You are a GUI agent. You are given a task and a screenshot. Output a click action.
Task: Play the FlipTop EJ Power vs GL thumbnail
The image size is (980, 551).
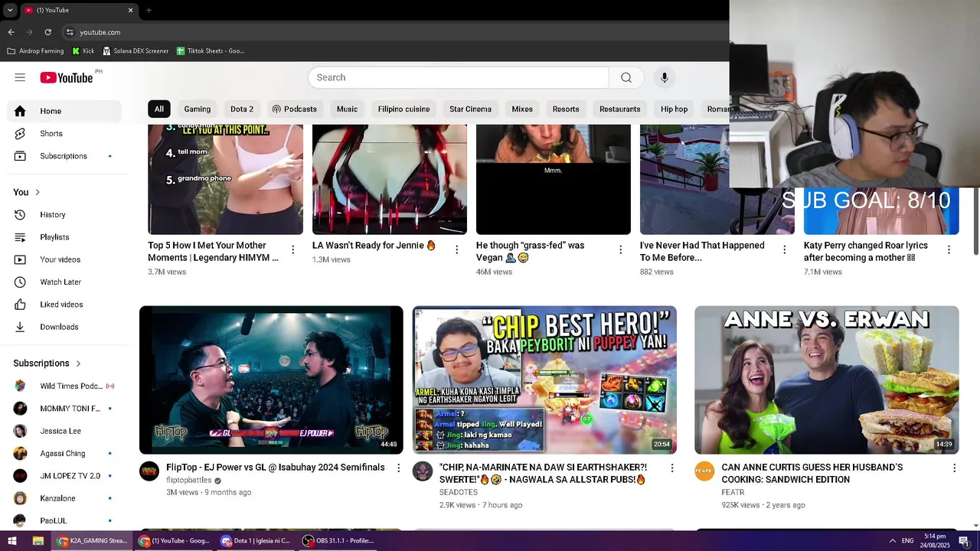pyautogui.click(x=271, y=380)
